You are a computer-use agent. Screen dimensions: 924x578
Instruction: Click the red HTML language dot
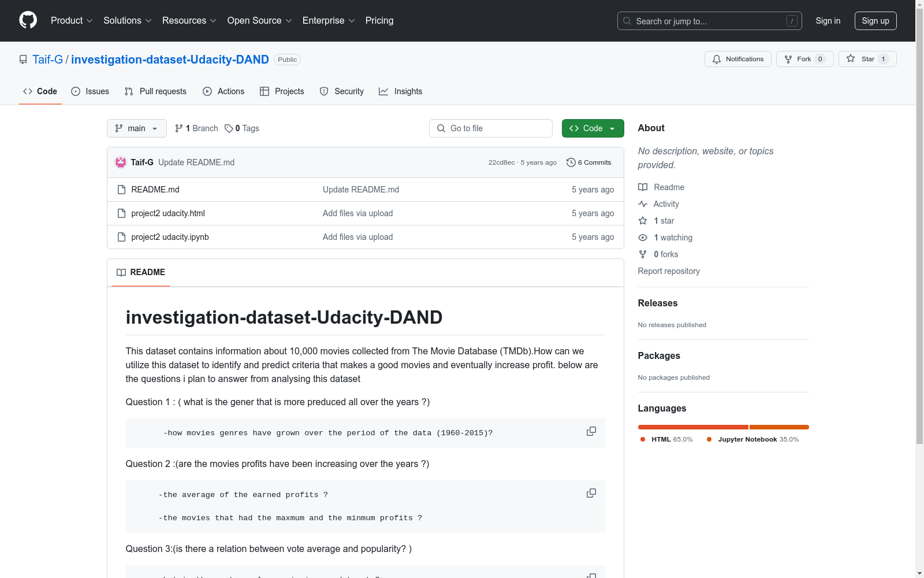tap(643, 439)
